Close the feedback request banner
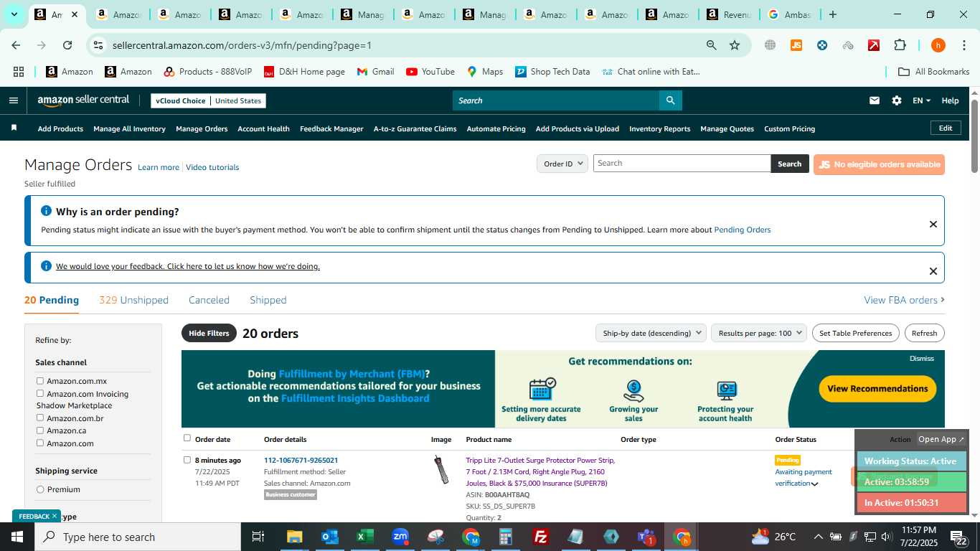 coord(933,270)
